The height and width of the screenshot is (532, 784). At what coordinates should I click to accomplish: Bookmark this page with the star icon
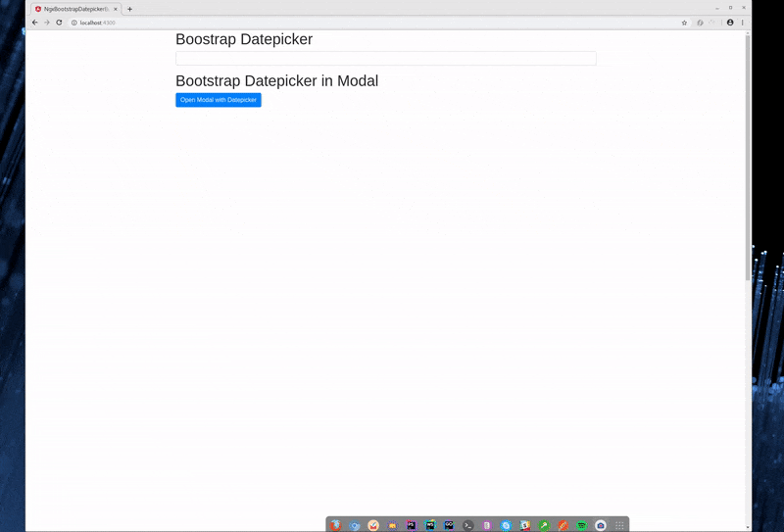(684, 23)
